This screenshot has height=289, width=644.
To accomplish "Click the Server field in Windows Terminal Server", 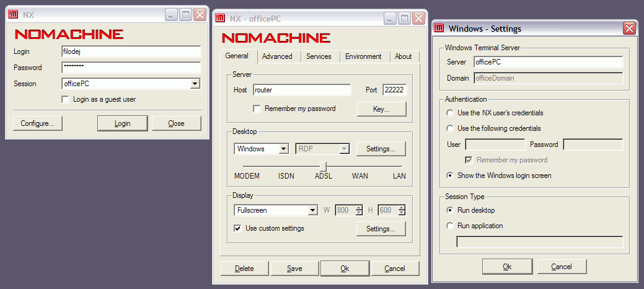I will 549,62.
